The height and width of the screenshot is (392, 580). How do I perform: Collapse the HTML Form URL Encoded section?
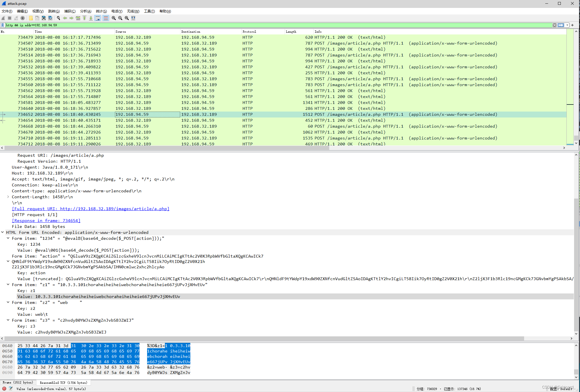(x=3, y=232)
